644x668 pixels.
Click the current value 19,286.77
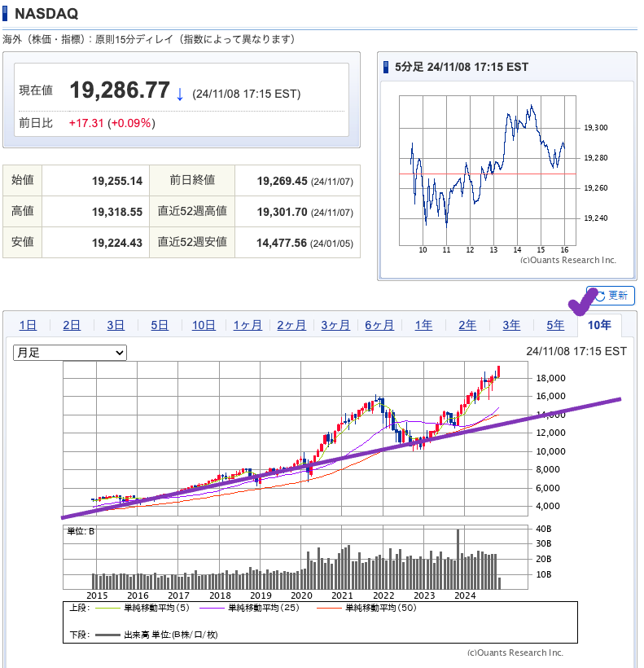120,90
